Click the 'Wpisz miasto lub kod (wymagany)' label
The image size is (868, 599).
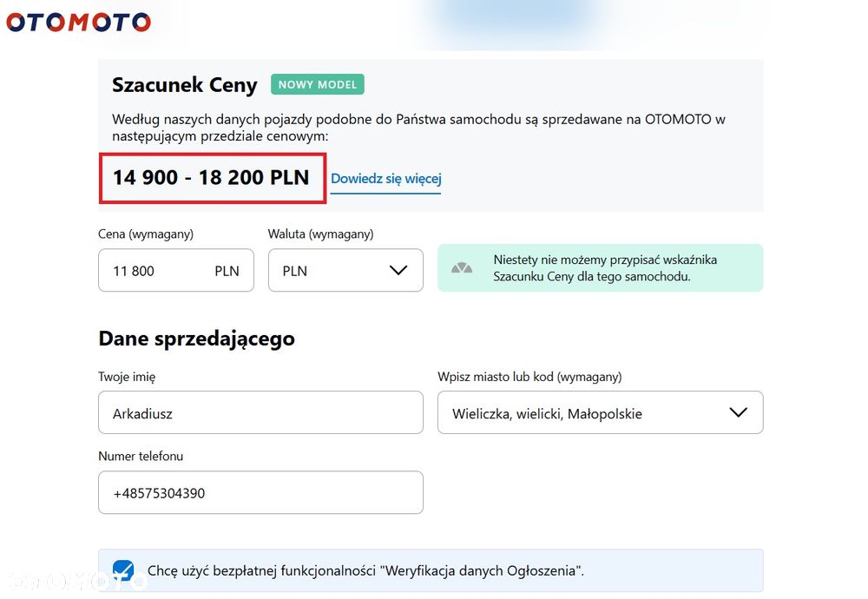click(x=529, y=377)
